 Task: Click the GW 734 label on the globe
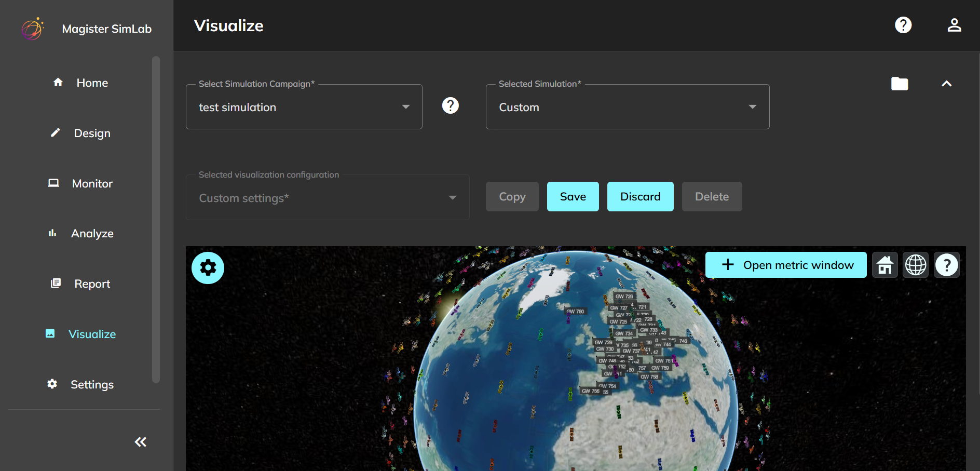pos(624,333)
